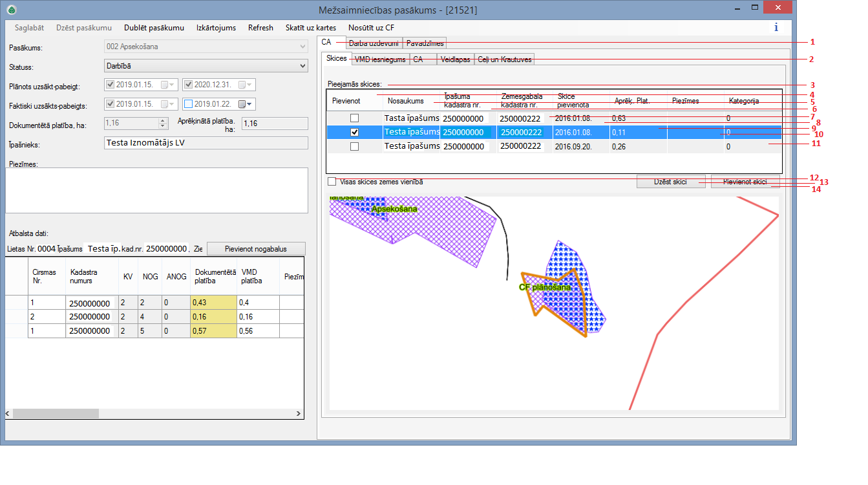Screen dimensions: 868x485
Task: Uncheck the selected sketch row checkbox
Action: point(354,133)
